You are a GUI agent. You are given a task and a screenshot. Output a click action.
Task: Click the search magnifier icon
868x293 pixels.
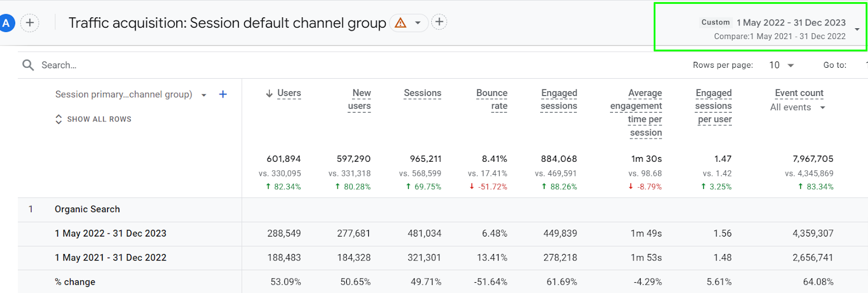coord(28,65)
